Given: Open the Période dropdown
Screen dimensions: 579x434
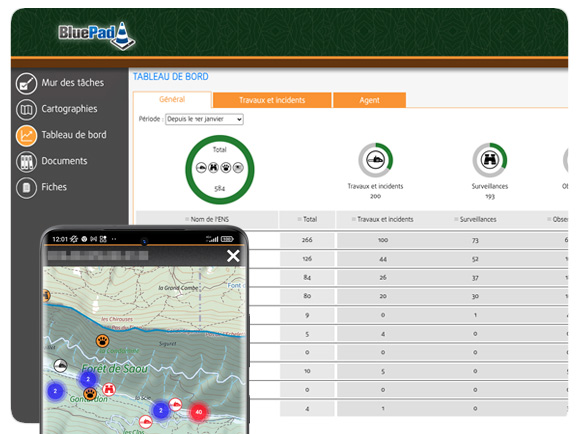Looking at the screenshot, I should (204, 119).
